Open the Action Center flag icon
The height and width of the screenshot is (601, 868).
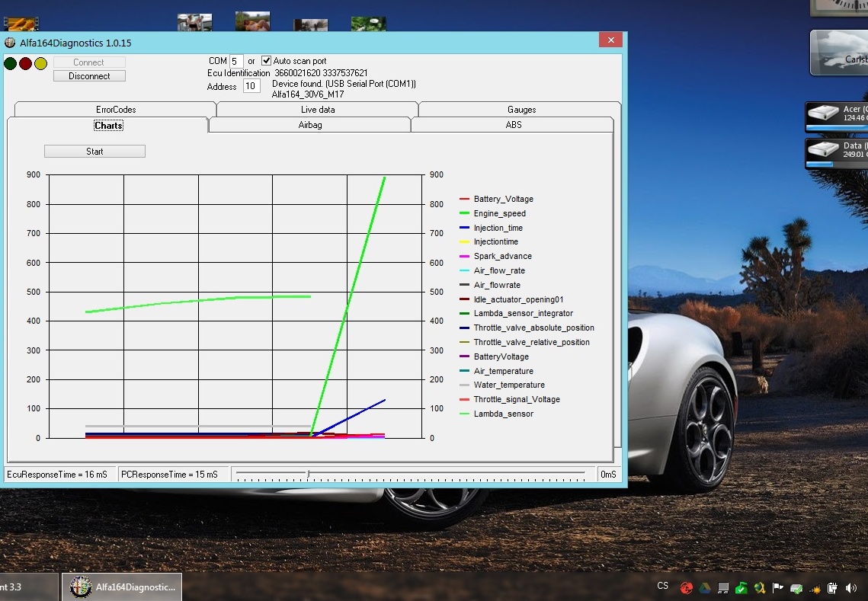(778, 588)
